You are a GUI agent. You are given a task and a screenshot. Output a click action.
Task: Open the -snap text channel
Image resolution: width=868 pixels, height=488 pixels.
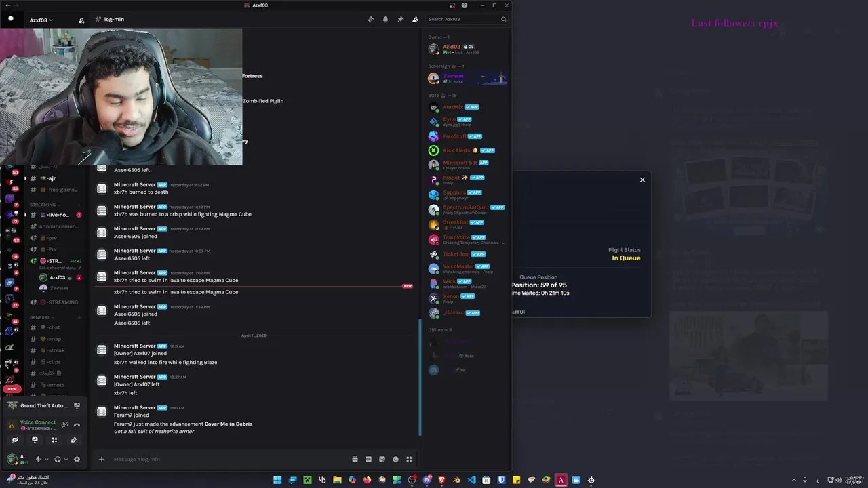56,339
